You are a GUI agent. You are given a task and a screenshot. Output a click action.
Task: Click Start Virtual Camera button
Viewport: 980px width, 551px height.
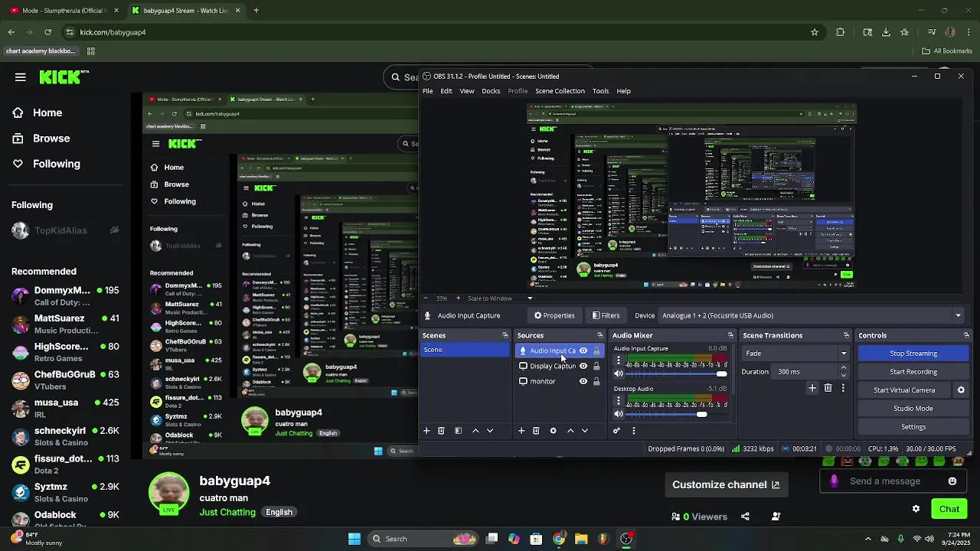(x=904, y=390)
